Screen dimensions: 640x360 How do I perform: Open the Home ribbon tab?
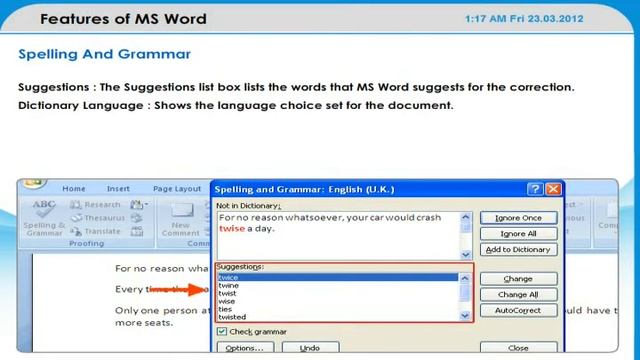[x=74, y=189]
